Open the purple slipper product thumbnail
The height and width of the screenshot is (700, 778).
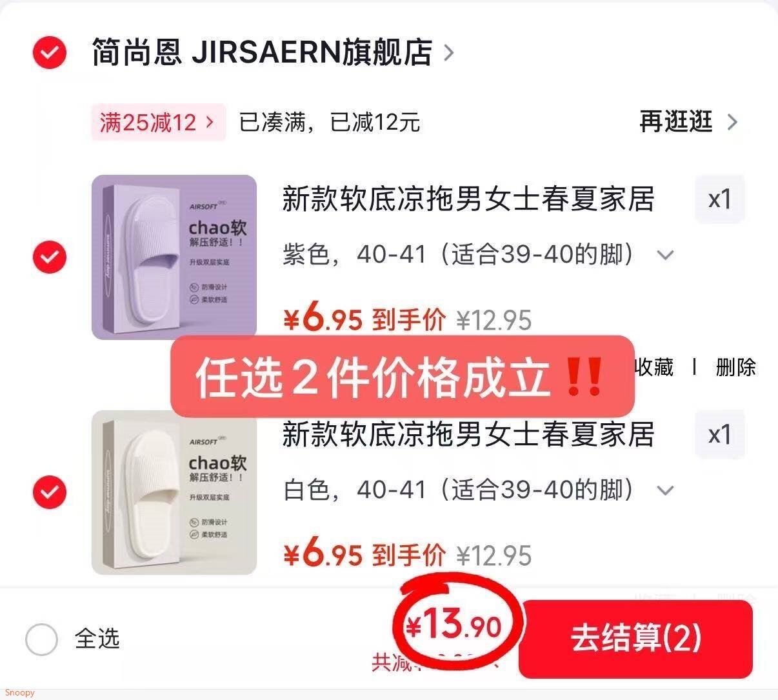pyautogui.click(x=174, y=257)
